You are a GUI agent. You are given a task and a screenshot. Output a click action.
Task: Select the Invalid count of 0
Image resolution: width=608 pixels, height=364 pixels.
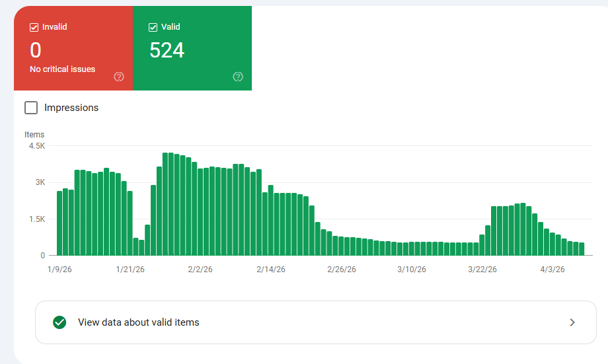(36, 50)
